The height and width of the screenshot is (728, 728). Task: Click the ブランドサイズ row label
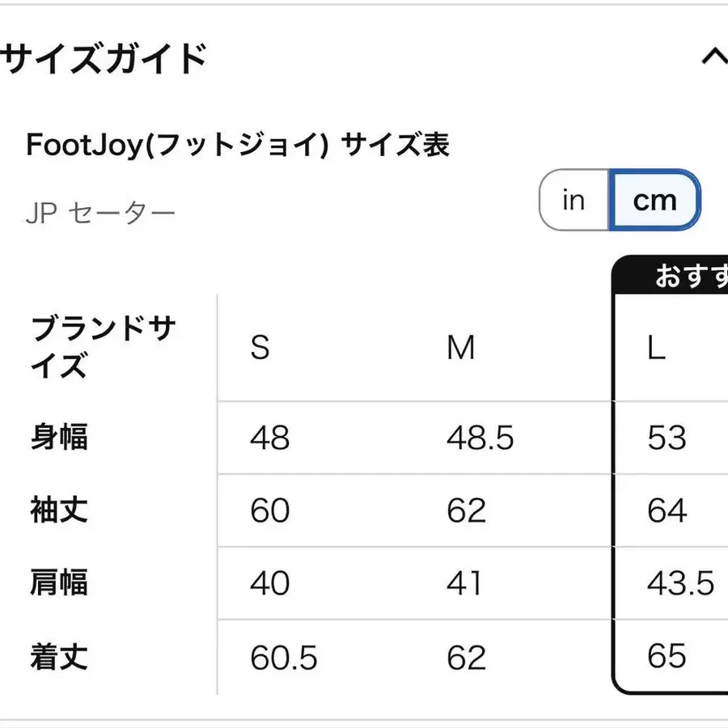click(x=104, y=348)
